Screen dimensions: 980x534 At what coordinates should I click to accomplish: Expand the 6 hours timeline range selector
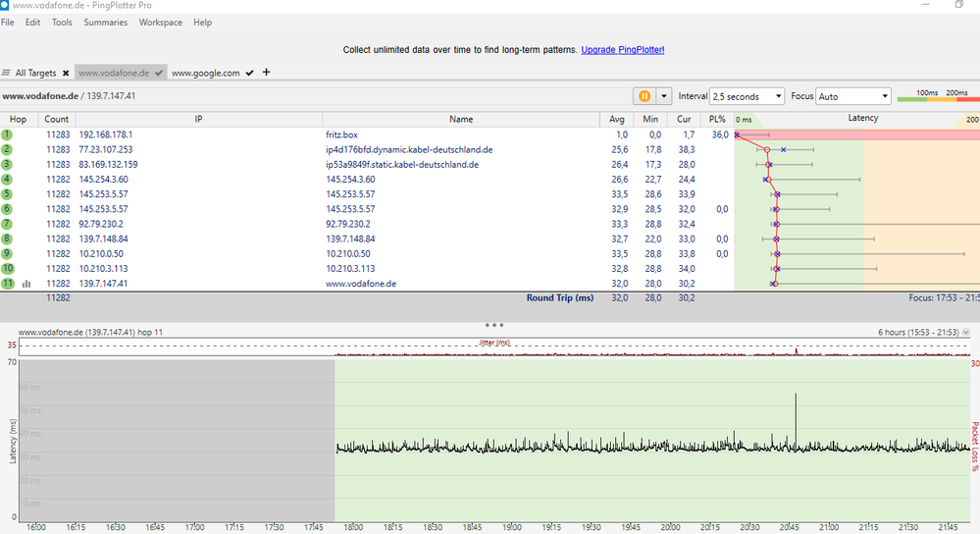point(966,332)
